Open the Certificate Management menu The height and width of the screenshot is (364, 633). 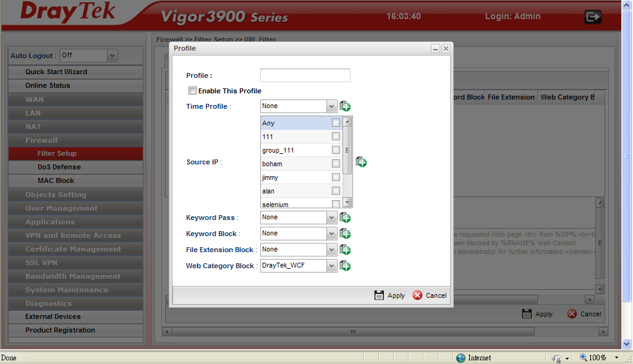[x=75, y=249]
